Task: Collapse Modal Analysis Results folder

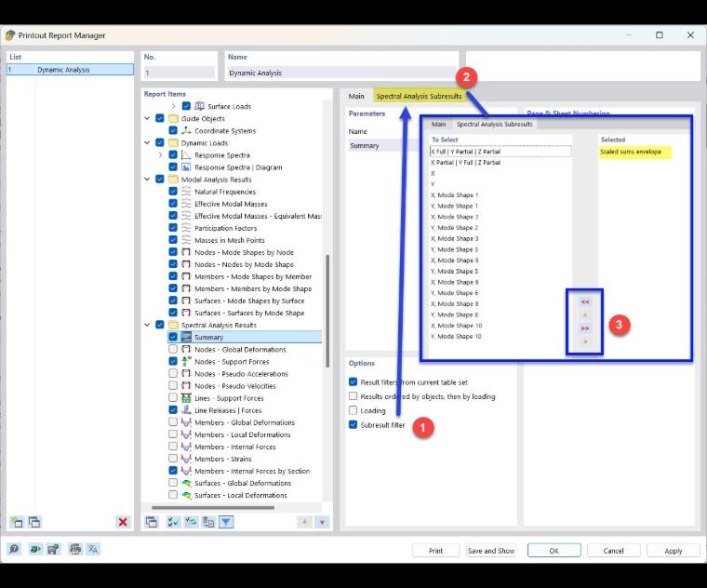Action: click(147, 179)
